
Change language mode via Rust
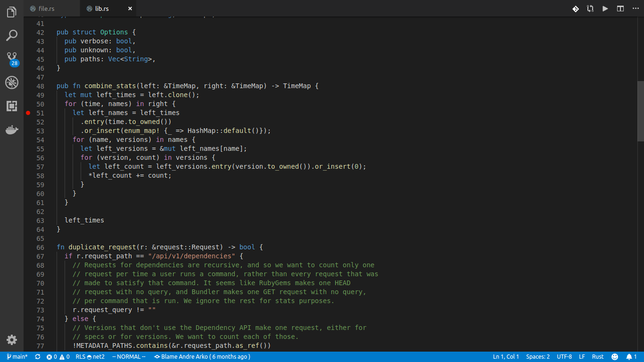pyautogui.click(x=598, y=357)
